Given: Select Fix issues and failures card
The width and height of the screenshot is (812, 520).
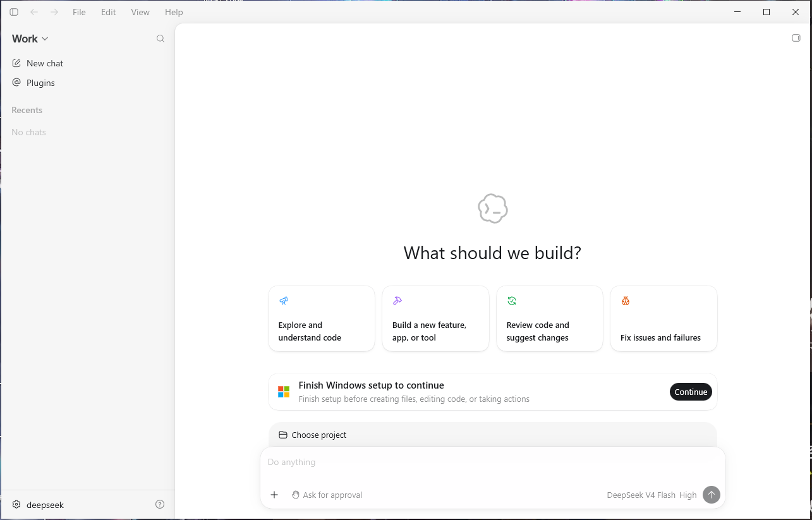Looking at the screenshot, I should click(664, 318).
